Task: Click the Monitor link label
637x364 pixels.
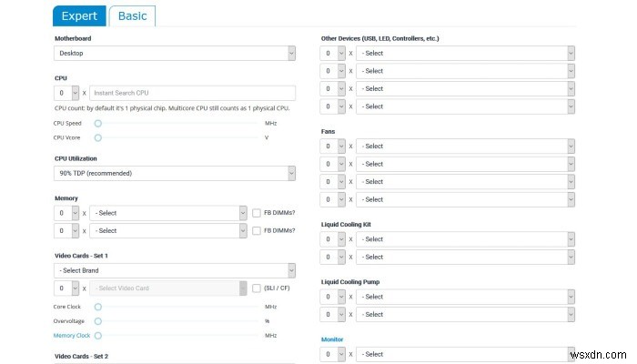Action: [332, 339]
